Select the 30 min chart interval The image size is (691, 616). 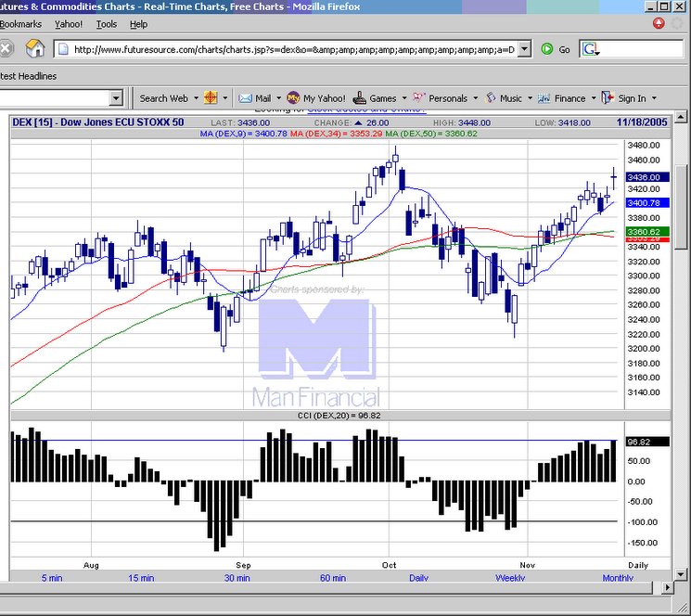pos(237,578)
